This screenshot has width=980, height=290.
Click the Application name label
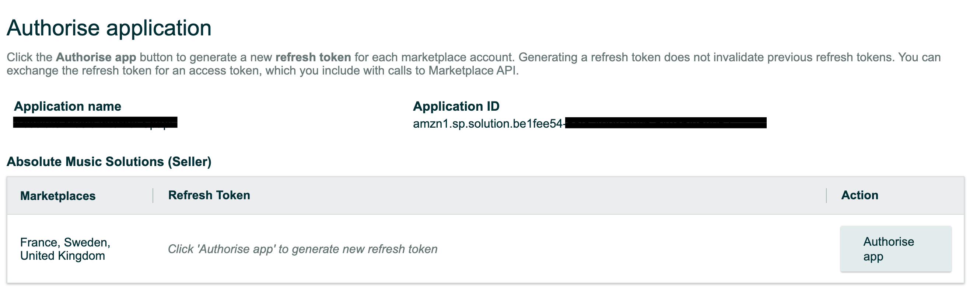[67, 106]
